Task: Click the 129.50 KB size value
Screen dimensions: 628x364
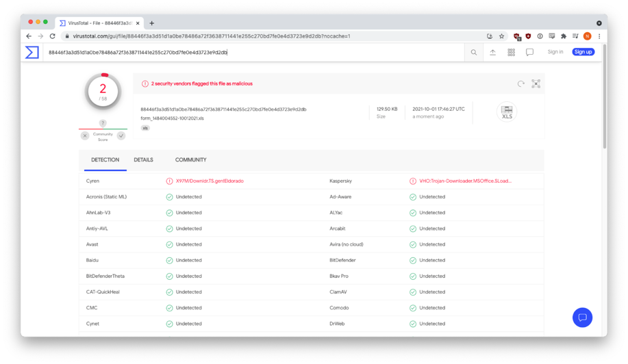Action: coord(387,109)
